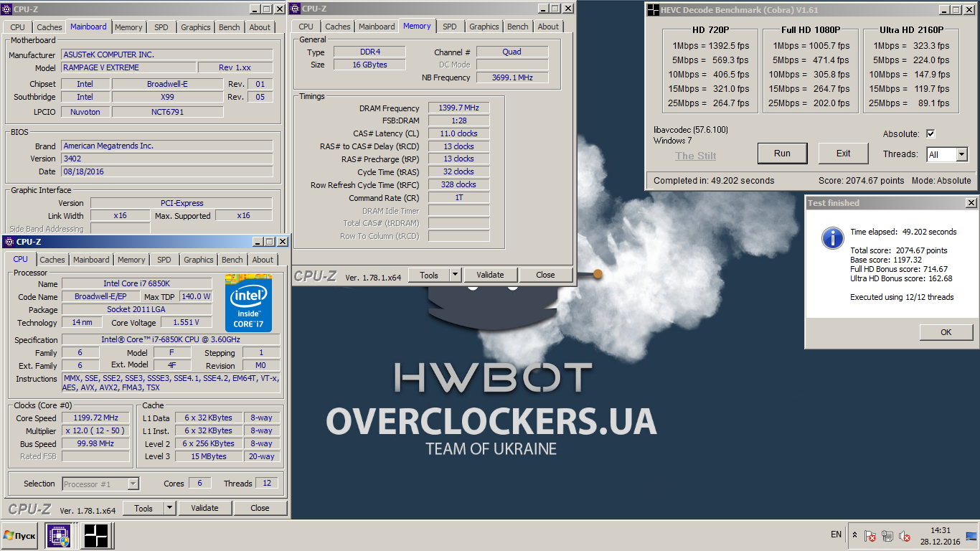The height and width of the screenshot is (551, 980).
Task: Select the SPD tab in the Memory window
Action: [449, 27]
